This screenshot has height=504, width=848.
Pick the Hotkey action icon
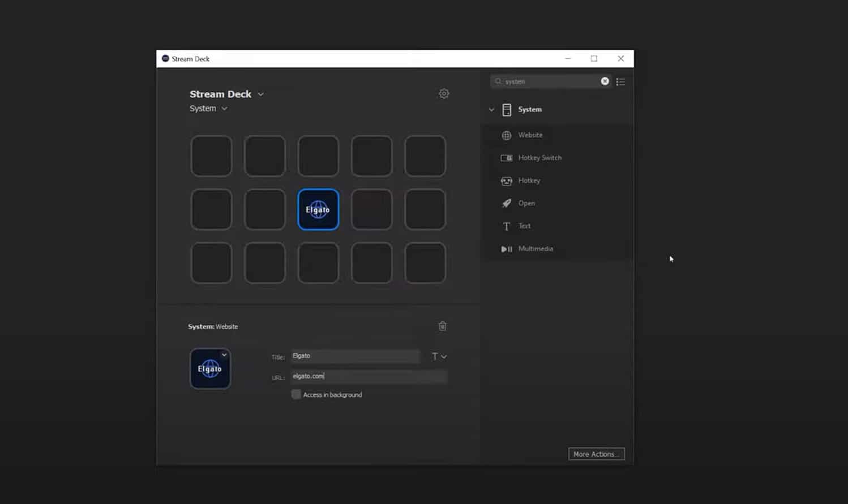tap(506, 181)
